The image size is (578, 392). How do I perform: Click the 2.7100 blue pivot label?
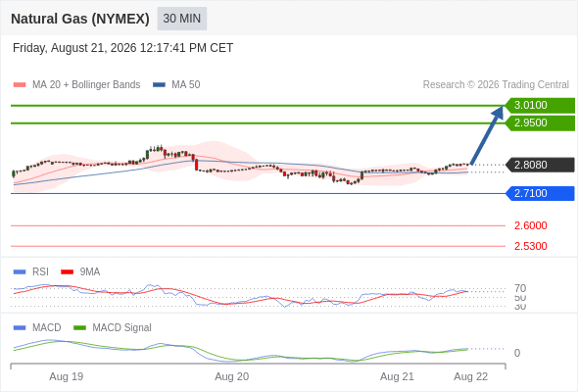click(x=540, y=193)
